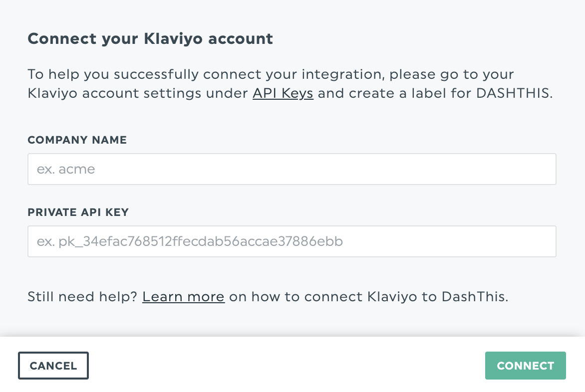The width and height of the screenshot is (585, 392).
Task: Click the API key example placeholder text
Action: (190, 241)
